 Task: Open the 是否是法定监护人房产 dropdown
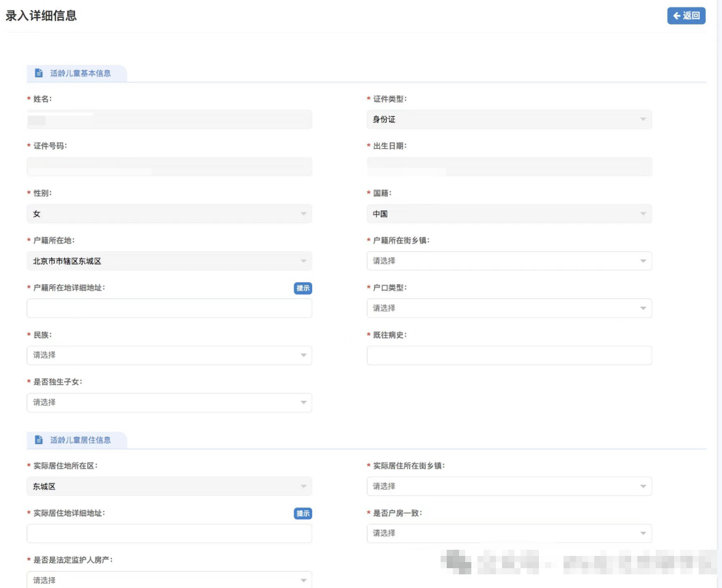[169, 580]
